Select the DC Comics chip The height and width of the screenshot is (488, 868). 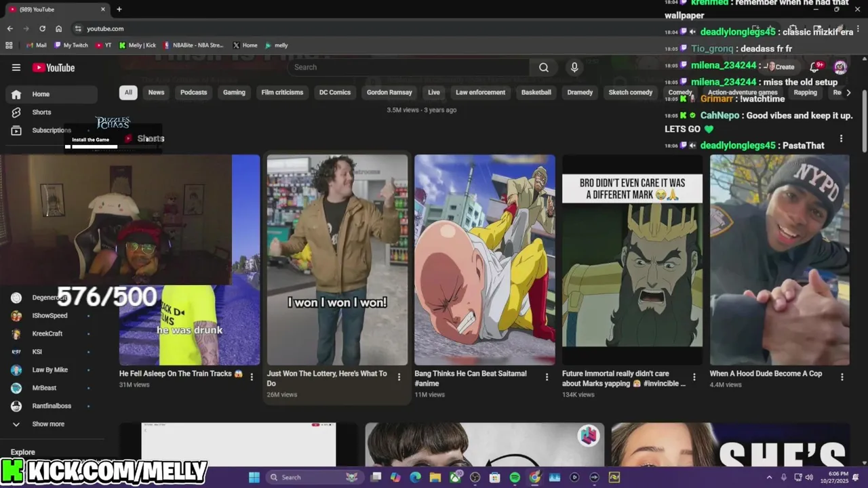click(x=335, y=92)
